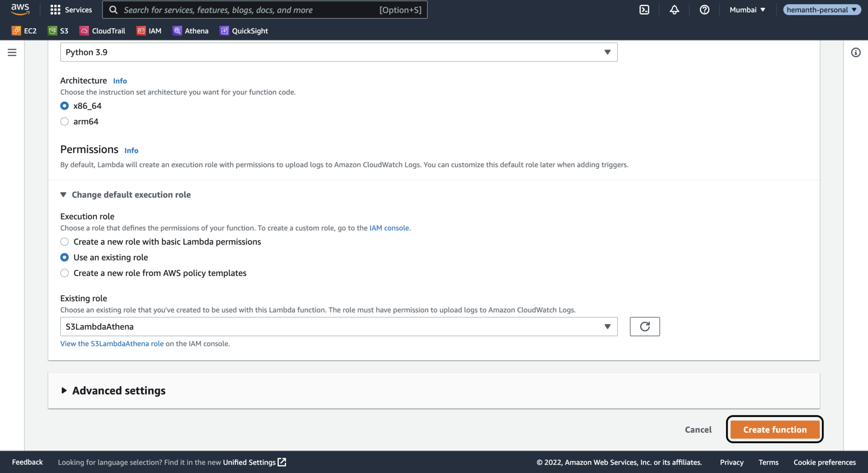Viewport: 868px width, 473px height.
Task: Choose Create a new role with basic Lambda permissions
Action: [64, 242]
